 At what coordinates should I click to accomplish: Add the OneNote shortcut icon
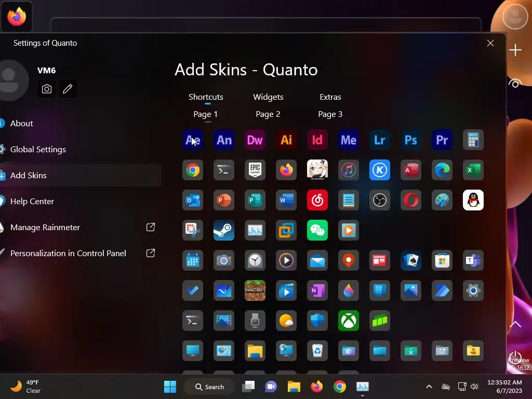[317, 290]
